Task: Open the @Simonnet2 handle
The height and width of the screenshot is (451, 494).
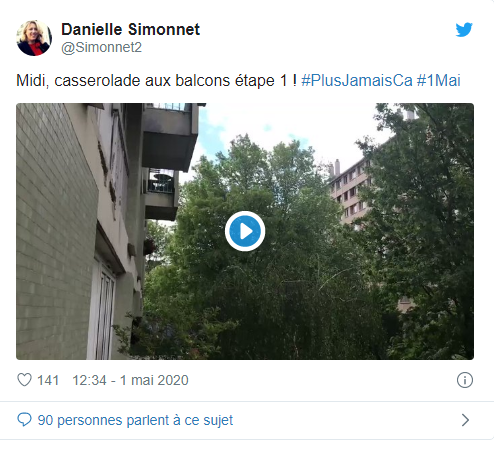Action: pyautogui.click(x=101, y=47)
